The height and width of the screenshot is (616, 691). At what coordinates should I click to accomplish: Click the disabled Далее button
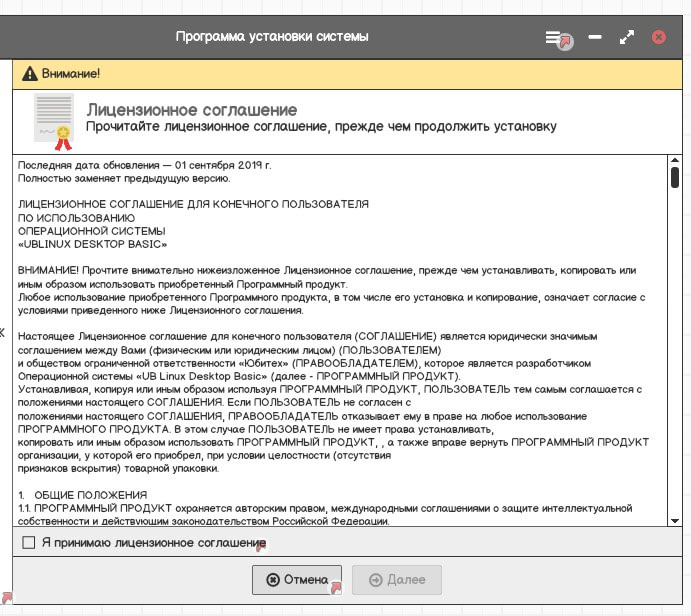[397, 579]
